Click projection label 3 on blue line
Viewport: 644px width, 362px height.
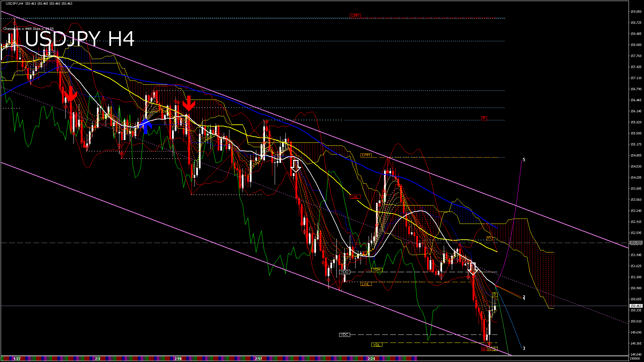tap(524, 349)
